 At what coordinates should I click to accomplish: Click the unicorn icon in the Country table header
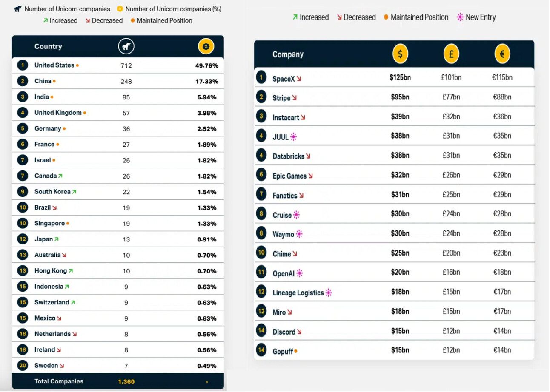[x=126, y=46]
